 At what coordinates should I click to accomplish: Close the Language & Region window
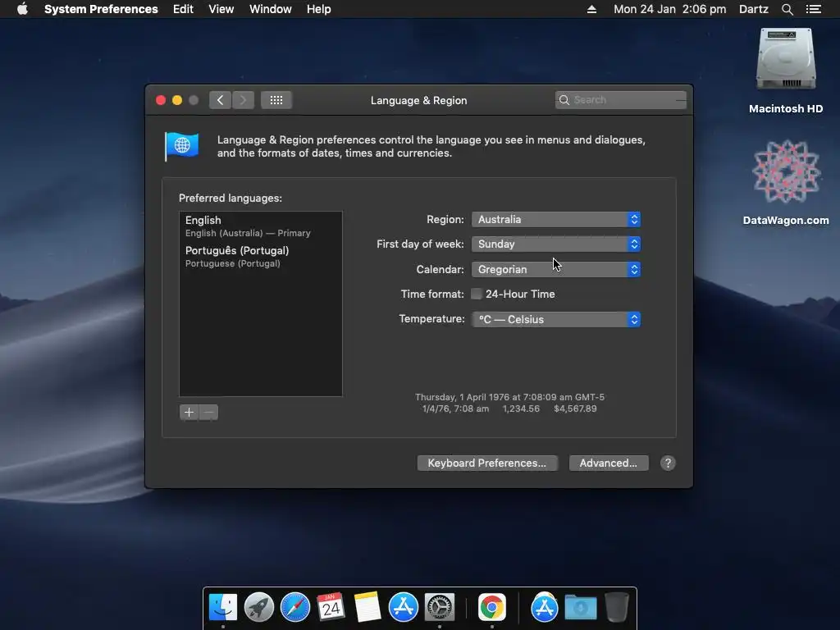(160, 100)
